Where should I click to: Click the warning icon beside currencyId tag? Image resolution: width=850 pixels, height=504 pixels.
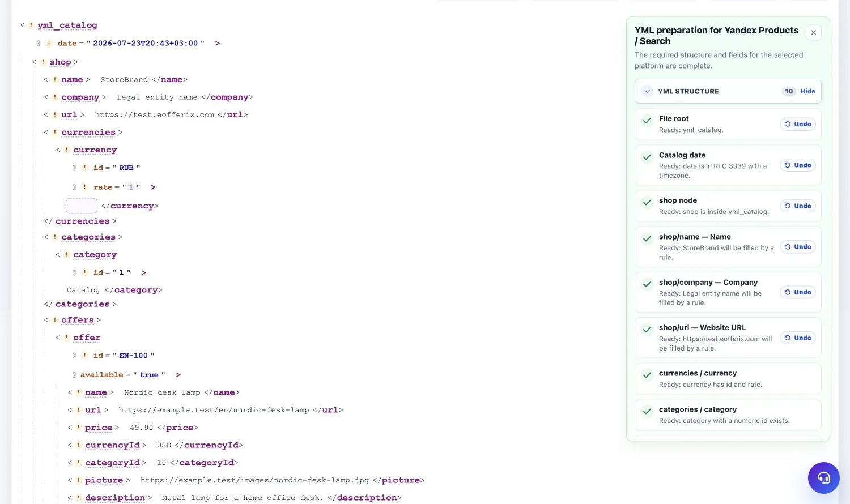(79, 445)
